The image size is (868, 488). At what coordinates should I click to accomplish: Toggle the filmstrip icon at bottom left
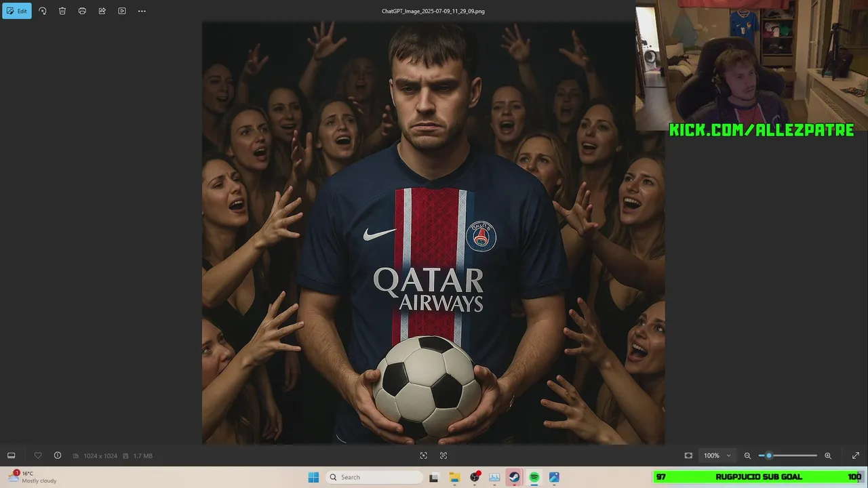11,455
